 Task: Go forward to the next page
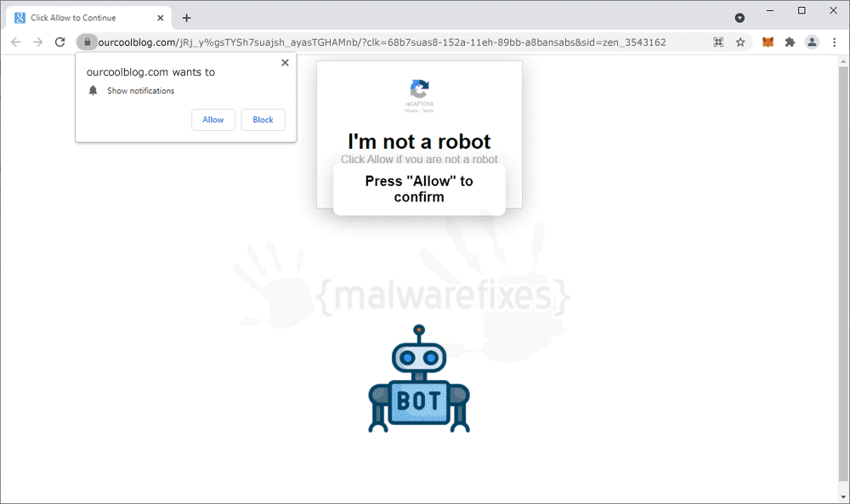coord(37,42)
